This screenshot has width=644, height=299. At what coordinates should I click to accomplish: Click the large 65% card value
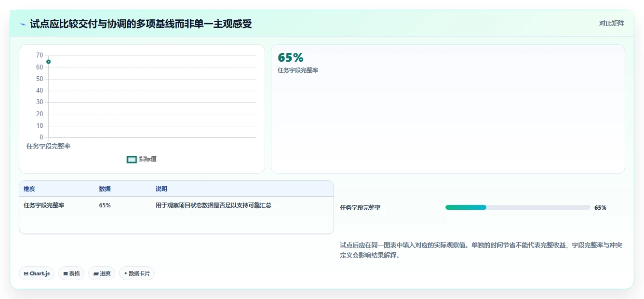[291, 58]
